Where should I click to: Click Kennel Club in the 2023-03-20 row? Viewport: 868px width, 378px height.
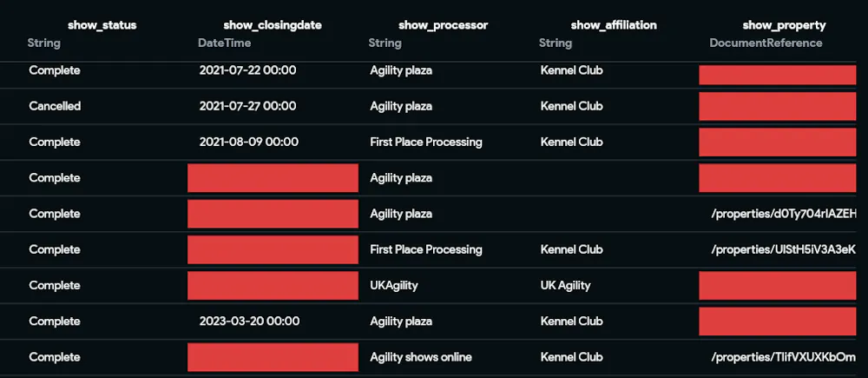pos(571,321)
